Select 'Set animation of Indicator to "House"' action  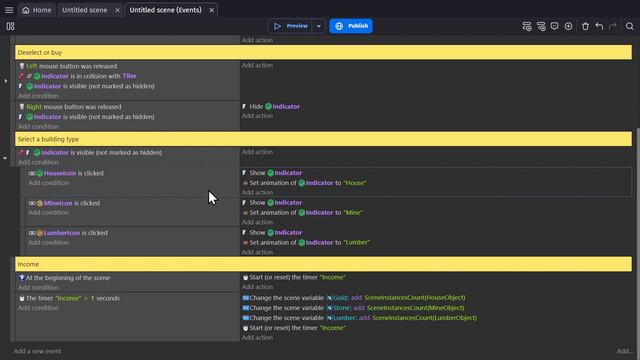pos(304,183)
